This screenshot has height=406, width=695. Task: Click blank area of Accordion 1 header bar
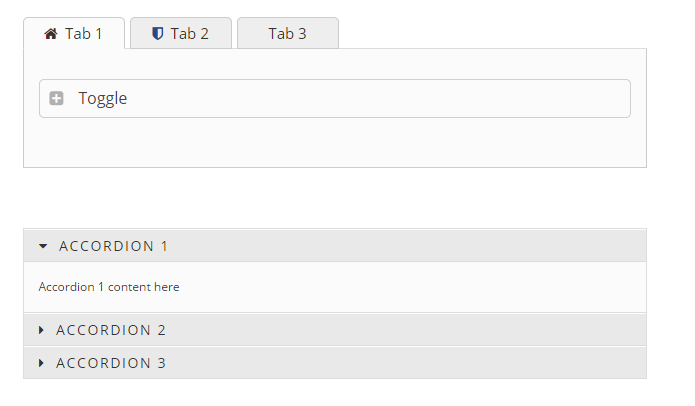pyautogui.click(x=420, y=246)
